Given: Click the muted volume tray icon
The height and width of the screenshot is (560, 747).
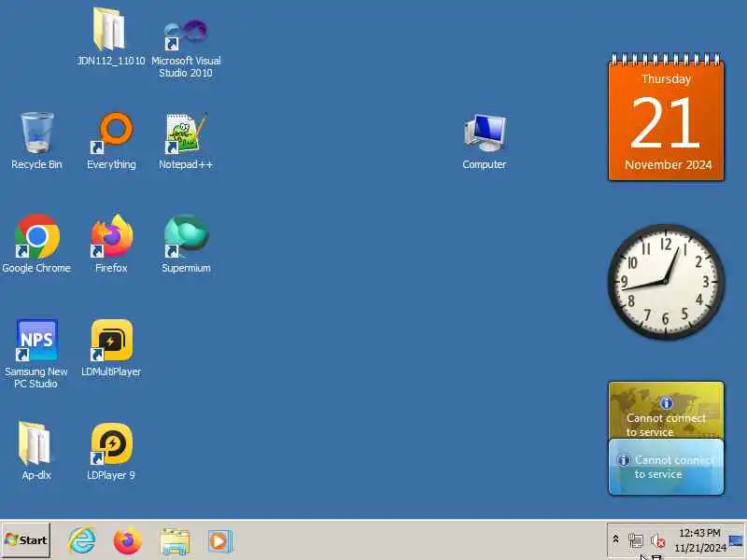Looking at the screenshot, I should pos(657,540).
